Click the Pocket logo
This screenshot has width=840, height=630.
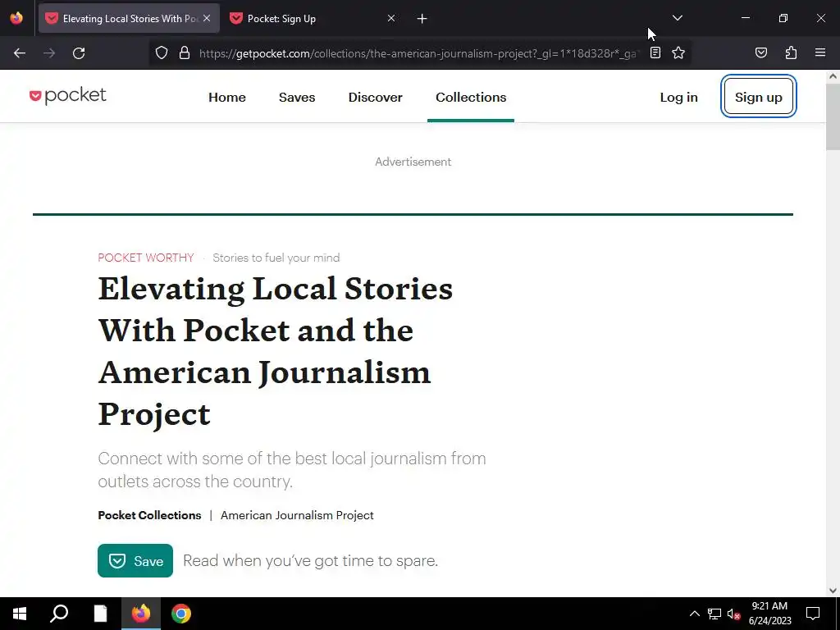(68, 96)
